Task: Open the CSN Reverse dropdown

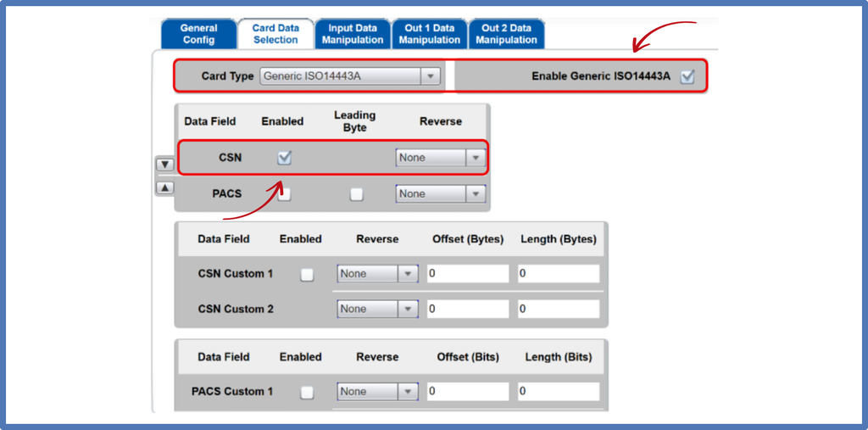Action: (x=441, y=158)
